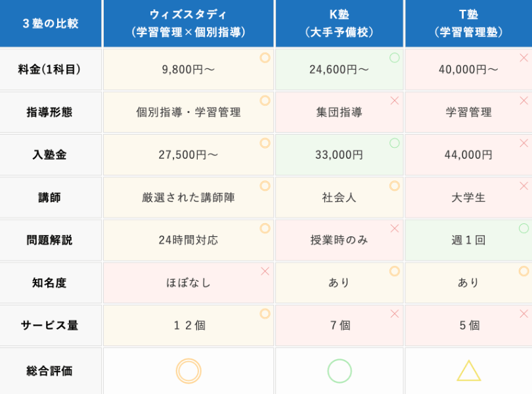This screenshot has height=394, width=532.
Task: Click the 厳選された講師陣 cell
Action: [x=188, y=197]
